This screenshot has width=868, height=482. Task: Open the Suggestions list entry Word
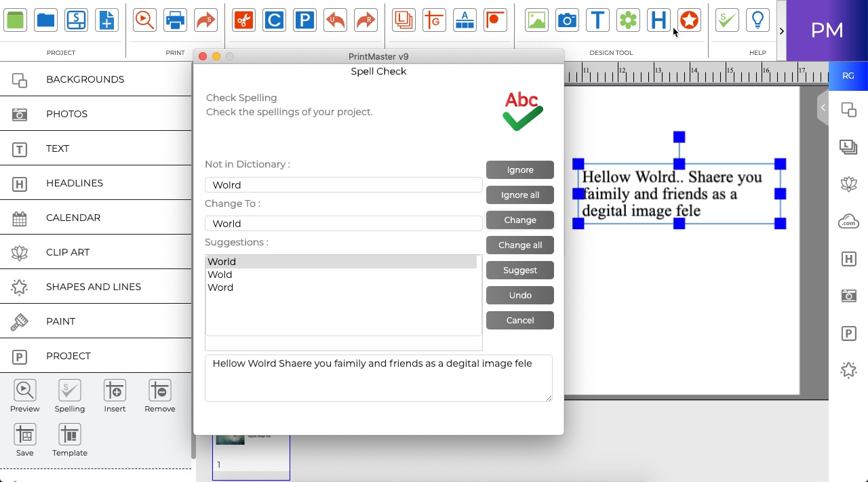coord(220,287)
